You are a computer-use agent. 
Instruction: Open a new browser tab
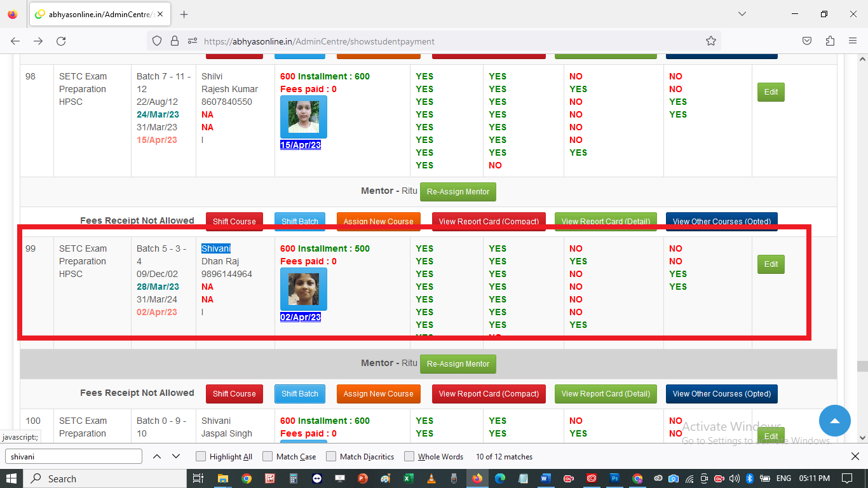click(184, 14)
